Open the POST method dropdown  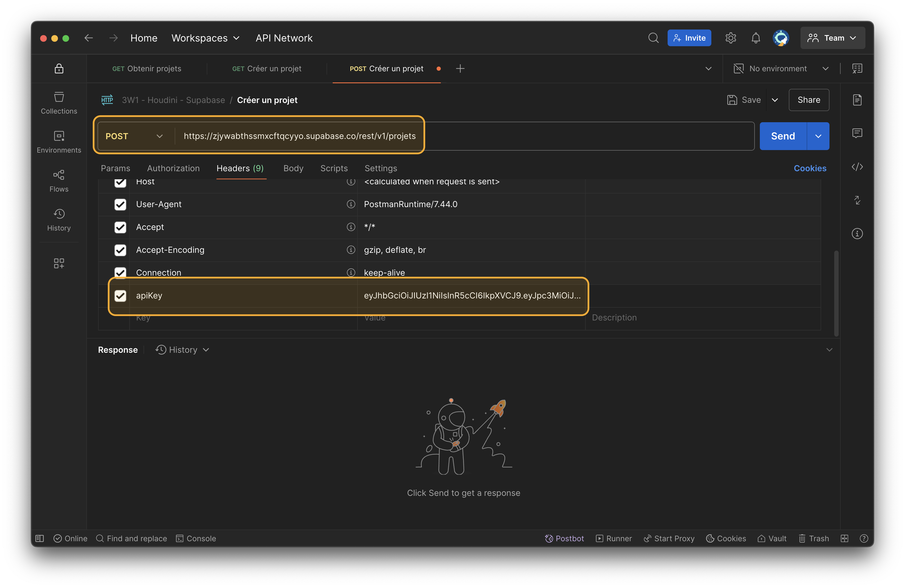pos(134,136)
